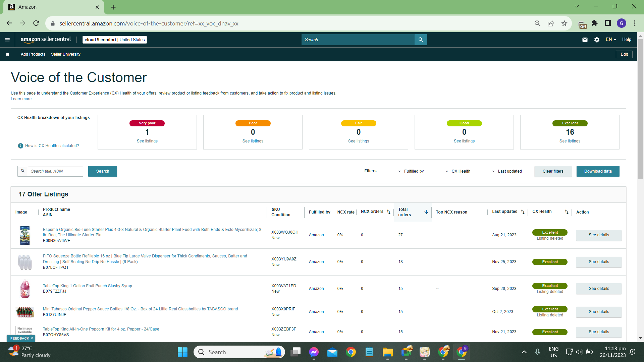
Task: Sort listings by NCX orders arrows
Action: pos(388,212)
